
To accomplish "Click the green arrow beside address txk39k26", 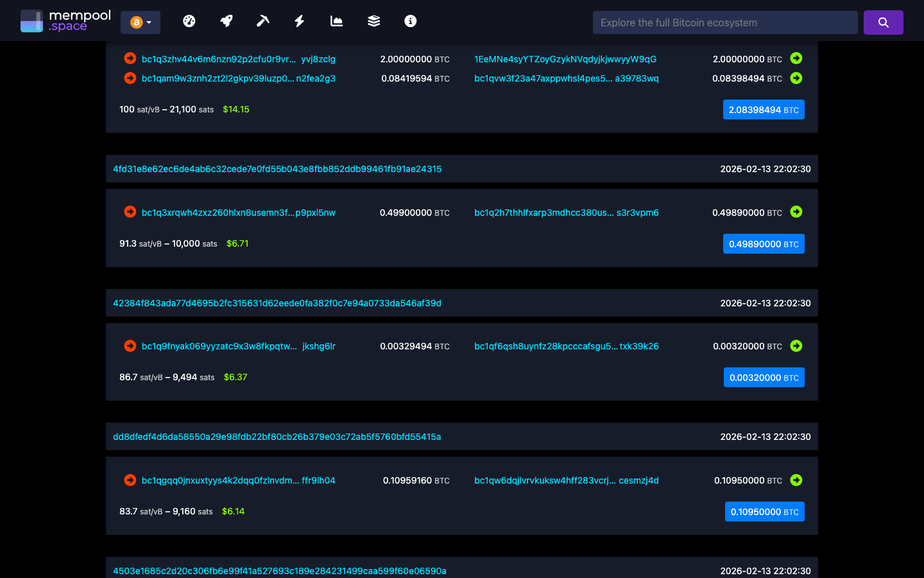I will 796,346.
